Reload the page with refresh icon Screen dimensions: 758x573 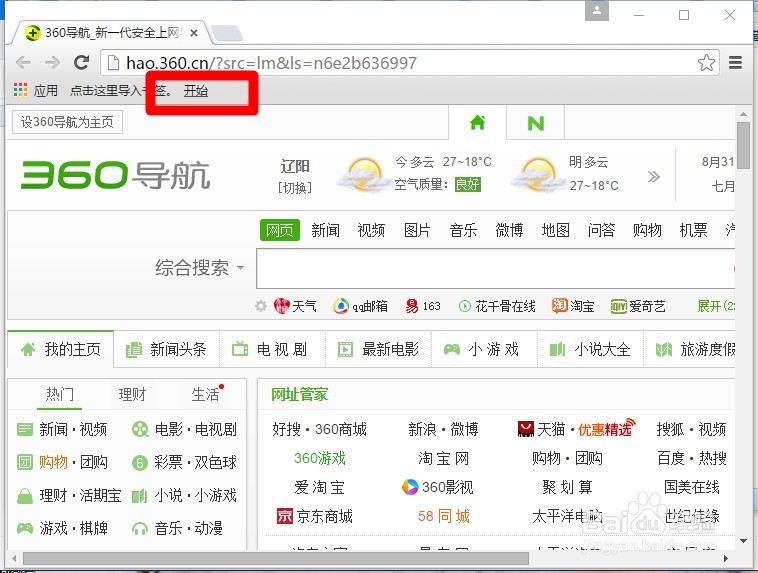pos(81,62)
